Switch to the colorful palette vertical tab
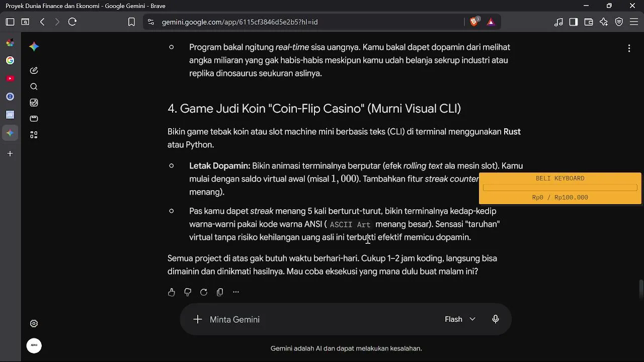644x362 pixels. click(x=10, y=43)
